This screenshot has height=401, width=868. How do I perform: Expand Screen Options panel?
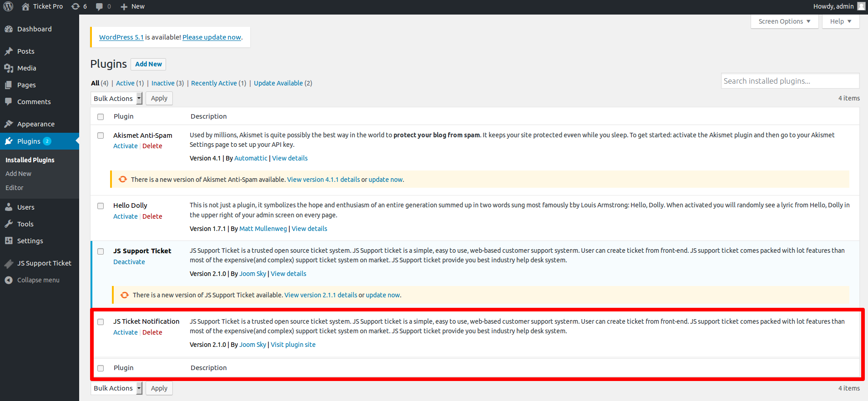(x=784, y=21)
